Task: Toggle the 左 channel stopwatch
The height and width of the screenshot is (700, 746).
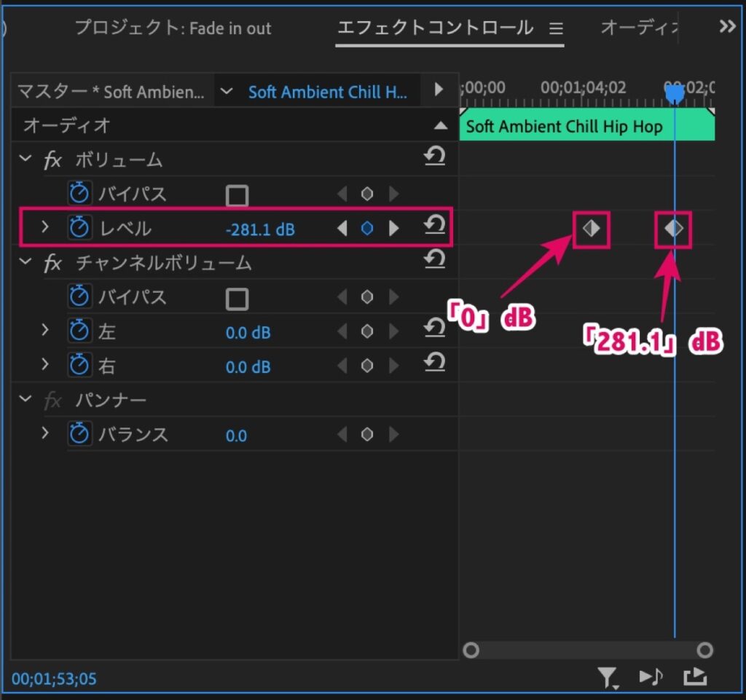Action: pos(79,331)
